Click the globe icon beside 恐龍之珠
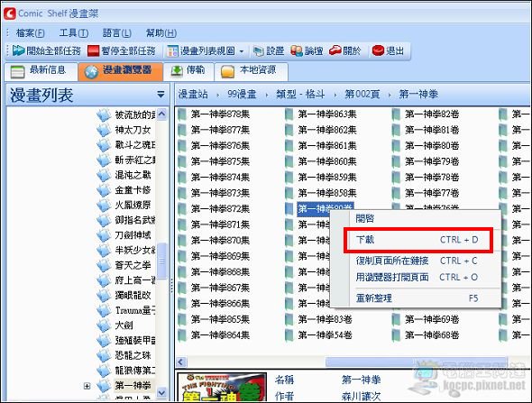Viewport: 532px width, 403px height. tap(103, 355)
